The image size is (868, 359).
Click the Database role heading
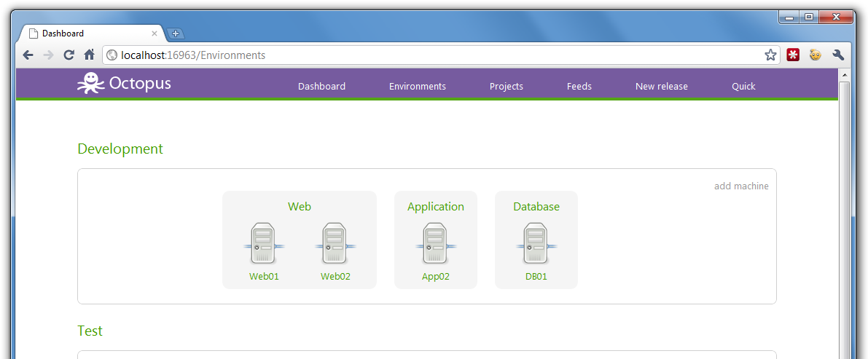coord(536,206)
